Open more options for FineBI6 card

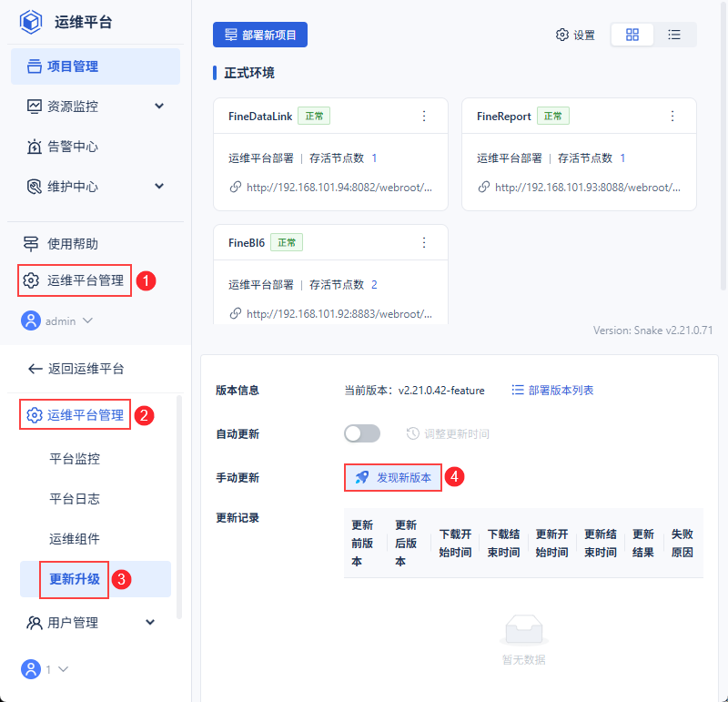click(424, 242)
